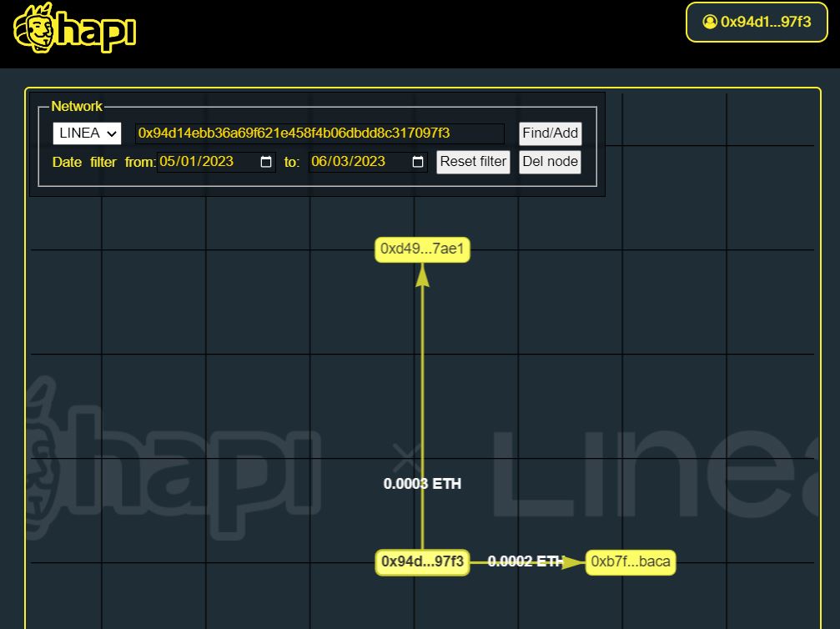840x629 pixels.
Task: Click the 0.0003 ETH edge label
Action: [x=422, y=484]
